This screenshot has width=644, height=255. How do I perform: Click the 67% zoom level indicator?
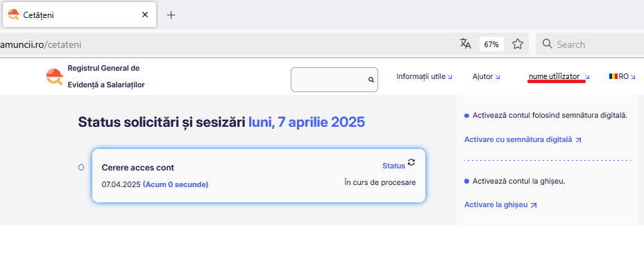491,44
